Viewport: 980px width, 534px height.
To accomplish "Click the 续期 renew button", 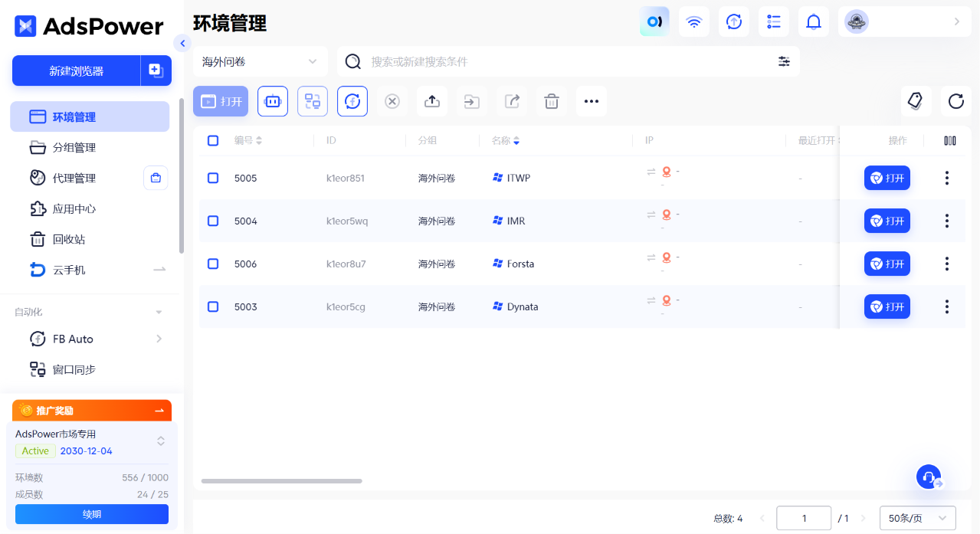I will pos(92,514).
